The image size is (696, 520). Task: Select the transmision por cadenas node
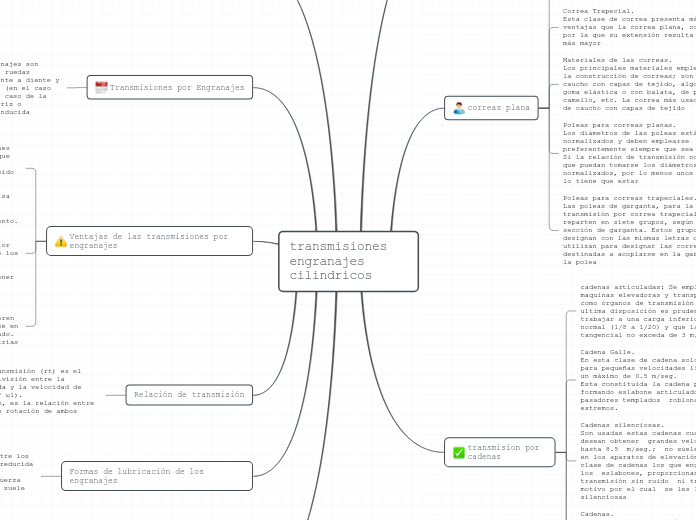click(x=500, y=452)
